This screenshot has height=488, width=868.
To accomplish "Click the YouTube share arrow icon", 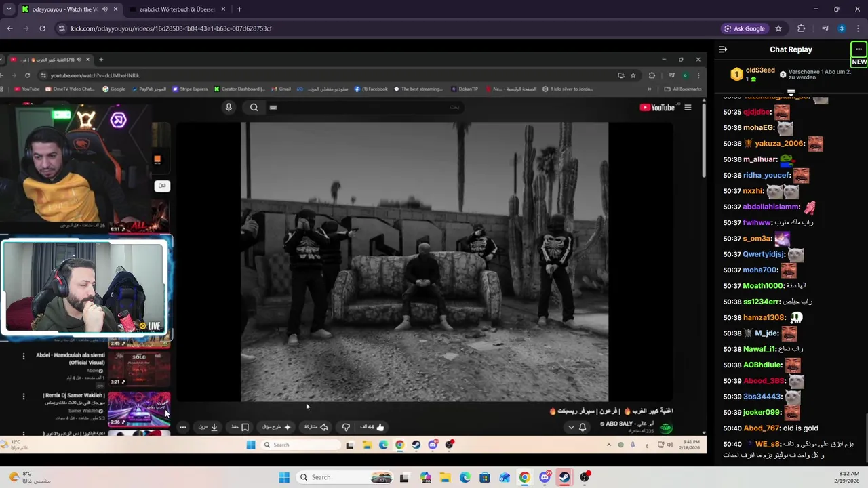I will pos(324,427).
